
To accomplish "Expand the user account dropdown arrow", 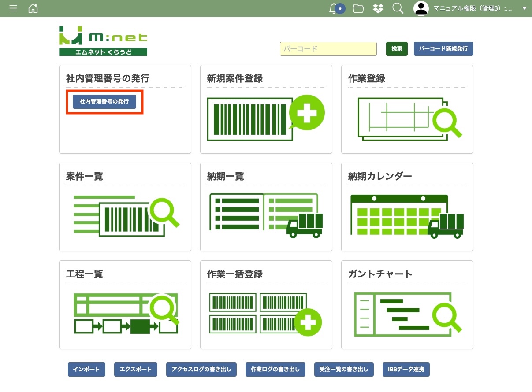I will click(524, 8).
